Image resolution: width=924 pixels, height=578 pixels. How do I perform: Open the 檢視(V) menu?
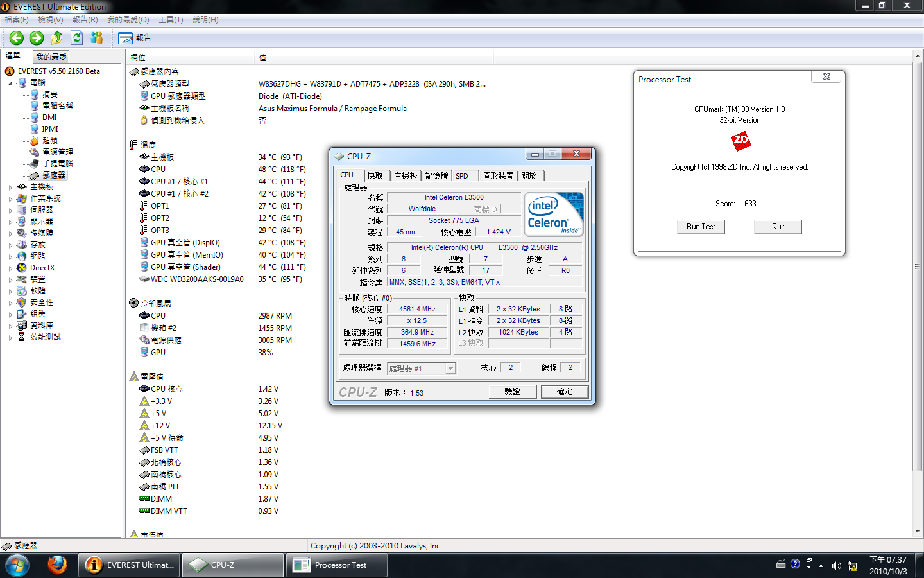51,20
